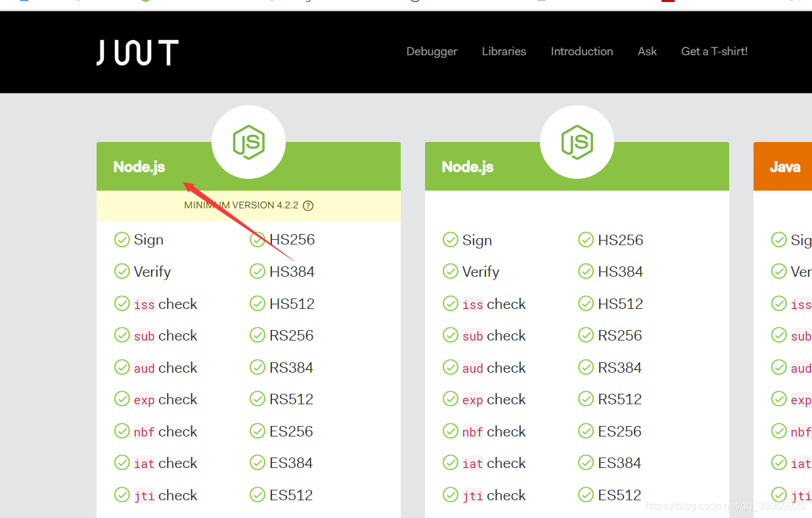Click the Get a T-shirt! link
The height and width of the screenshot is (518, 812).
coord(715,51)
